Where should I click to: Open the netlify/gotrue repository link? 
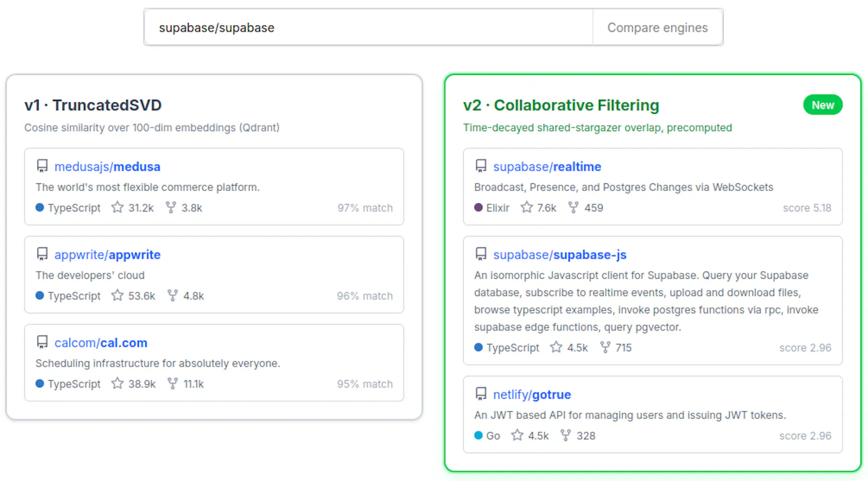click(532, 394)
